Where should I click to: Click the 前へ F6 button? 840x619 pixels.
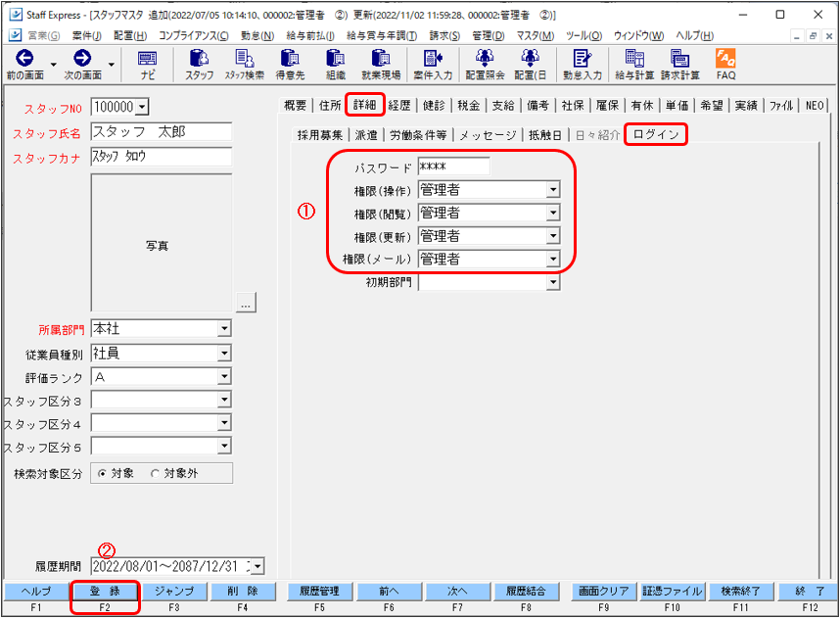pos(389,592)
